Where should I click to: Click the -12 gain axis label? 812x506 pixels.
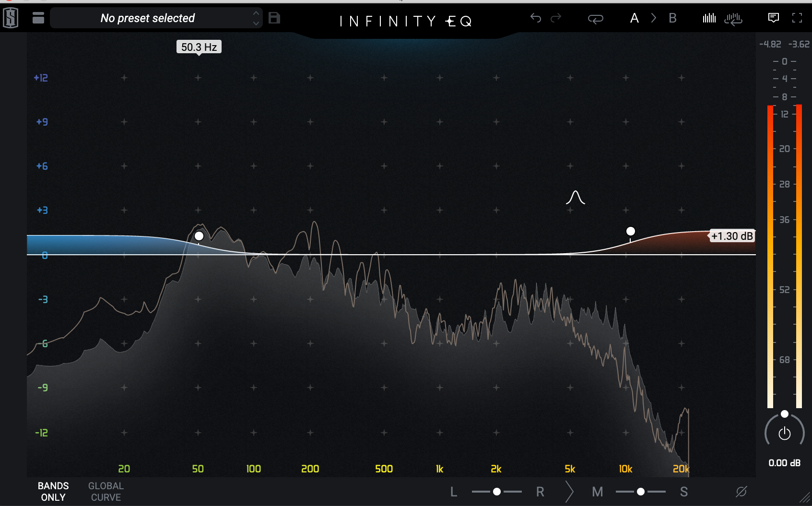pos(41,433)
